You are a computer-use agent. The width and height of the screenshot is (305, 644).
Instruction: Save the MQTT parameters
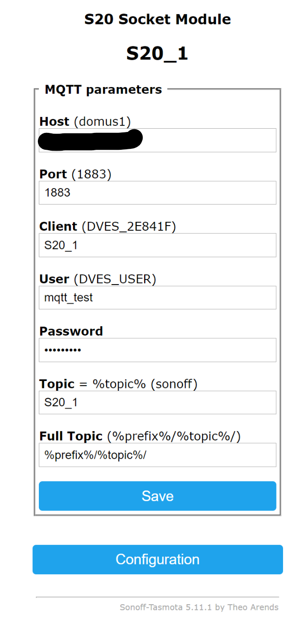point(157,496)
